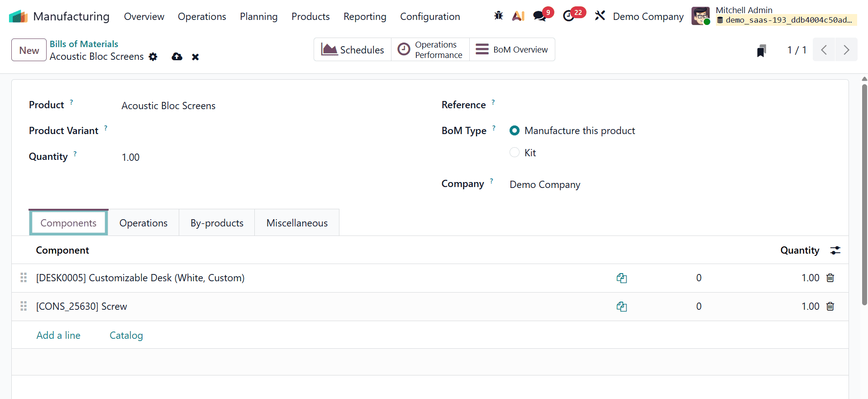Click the Reference input field

pyautogui.click(x=670, y=105)
